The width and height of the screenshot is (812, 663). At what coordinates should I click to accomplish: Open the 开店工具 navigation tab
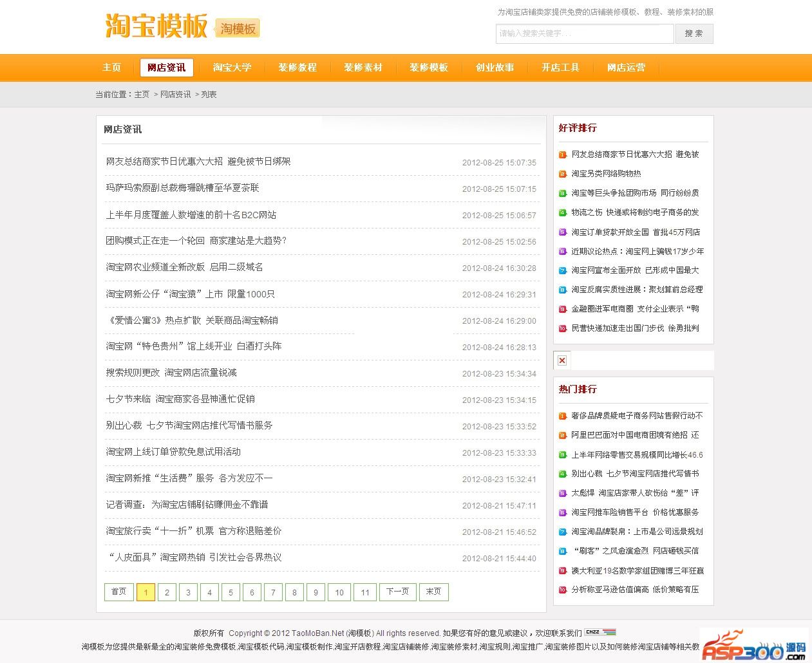(560, 68)
